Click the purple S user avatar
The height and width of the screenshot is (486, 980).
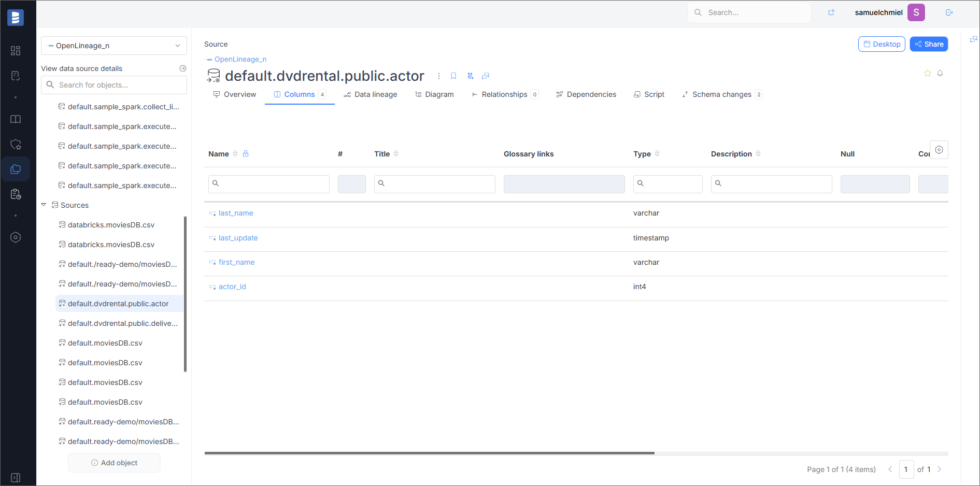click(916, 12)
